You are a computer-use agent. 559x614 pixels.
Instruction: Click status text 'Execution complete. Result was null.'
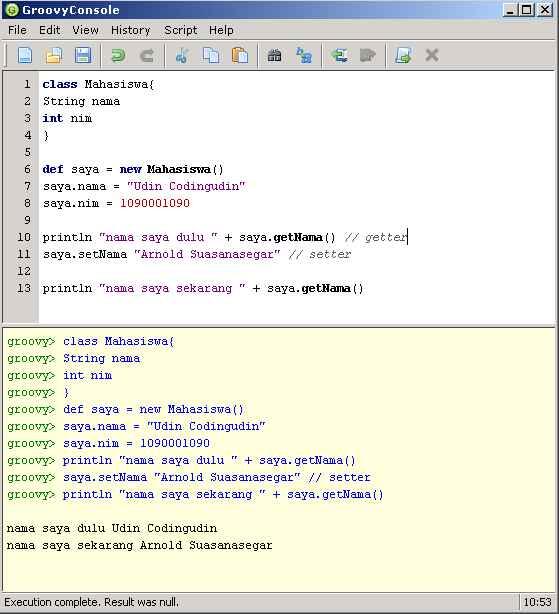click(91, 602)
